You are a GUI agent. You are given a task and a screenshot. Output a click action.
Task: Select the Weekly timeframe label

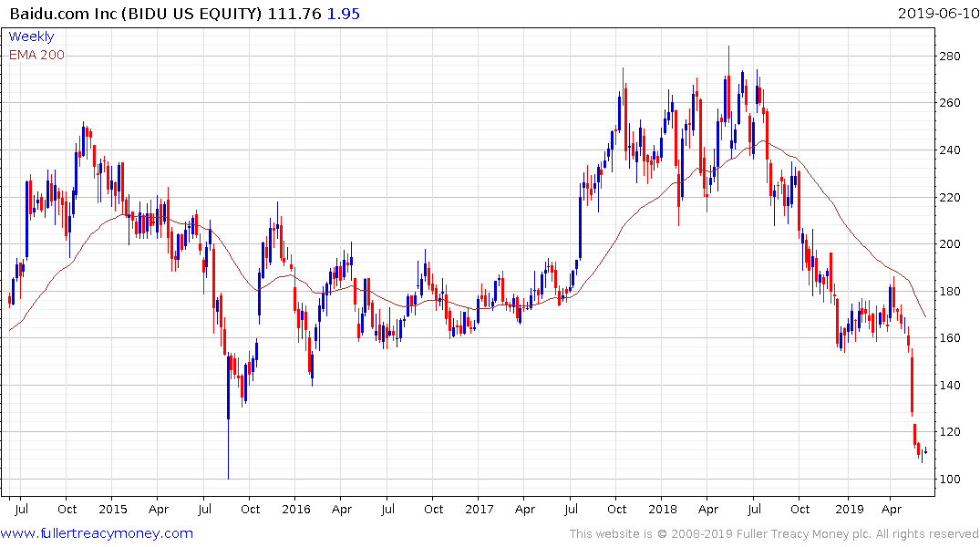click(31, 36)
